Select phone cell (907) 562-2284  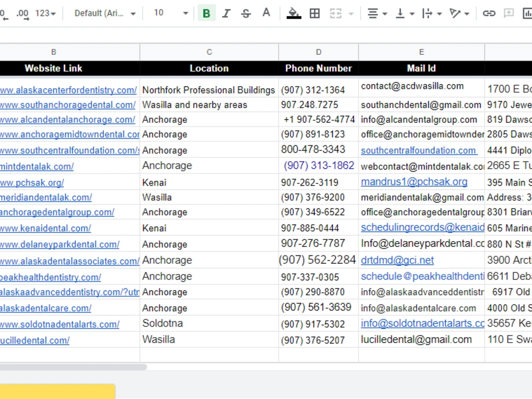318,260
